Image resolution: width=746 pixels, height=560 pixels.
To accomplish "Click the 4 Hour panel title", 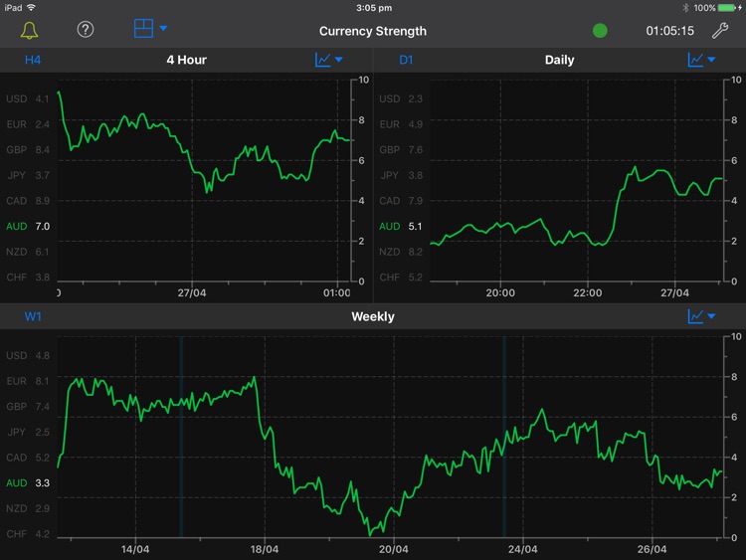I will pos(187,60).
